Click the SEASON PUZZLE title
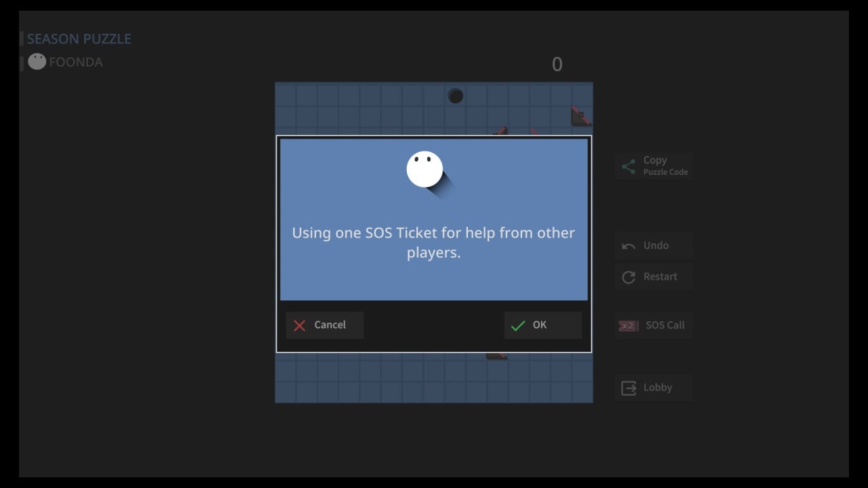Screen dimensions: 868x488 tap(79, 39)
